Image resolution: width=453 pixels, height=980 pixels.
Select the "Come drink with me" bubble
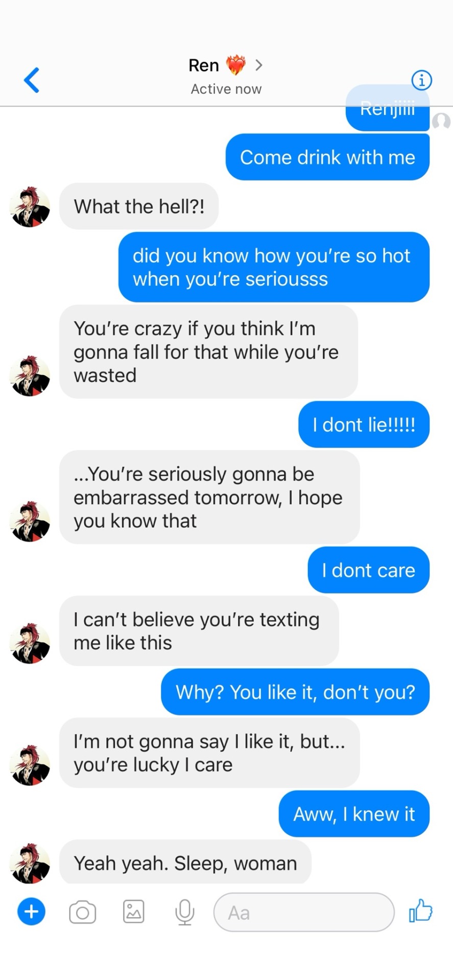[x=327, y=157]
